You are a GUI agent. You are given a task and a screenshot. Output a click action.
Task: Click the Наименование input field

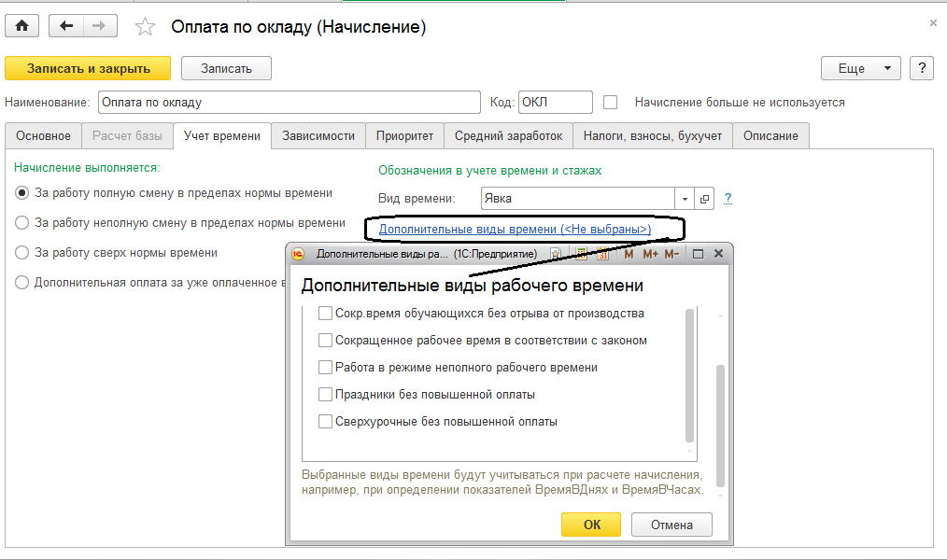click(290, 102)
